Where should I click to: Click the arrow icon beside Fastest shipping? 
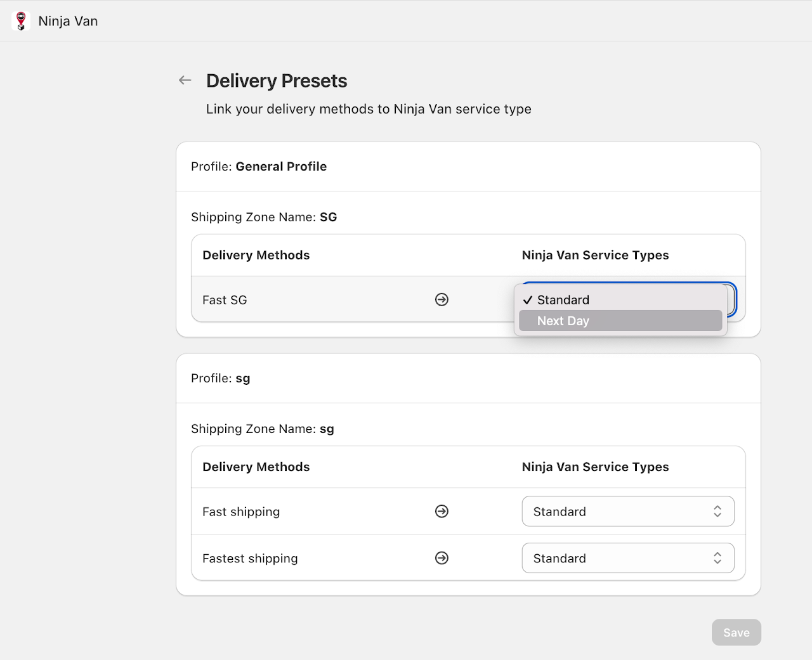pyautogui.click(x=442, y=559)
